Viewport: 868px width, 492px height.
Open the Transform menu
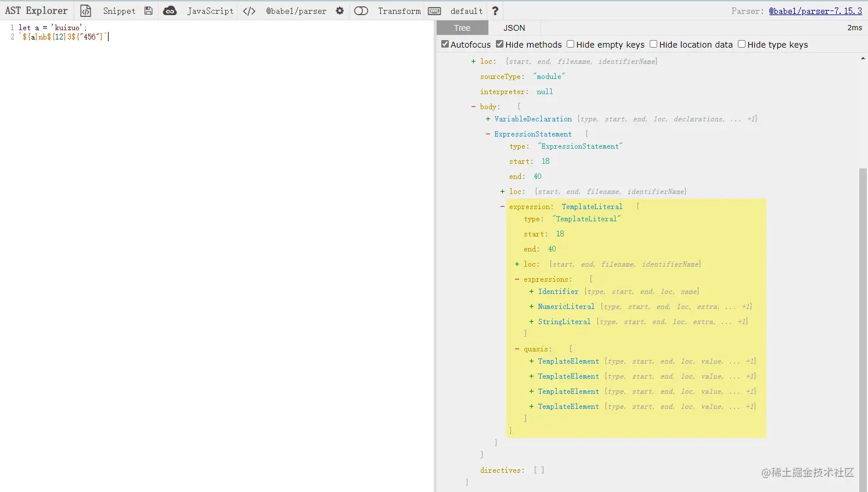[399, 10]
